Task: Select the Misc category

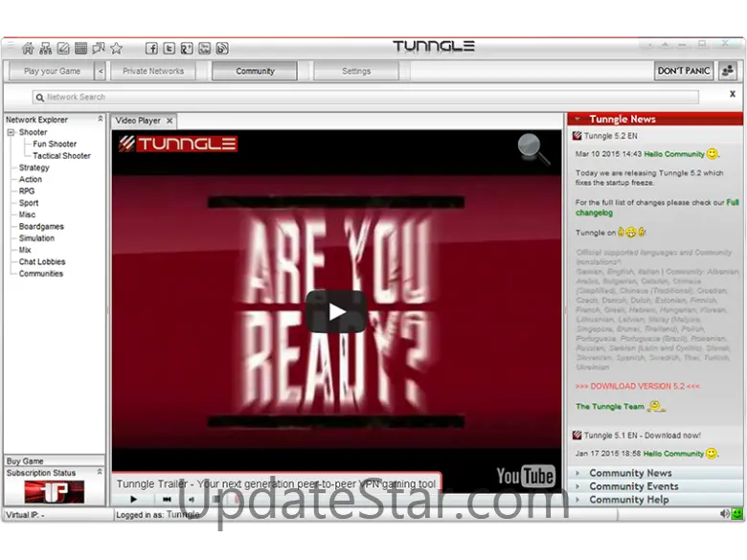Action: click(x=27, y=214)
